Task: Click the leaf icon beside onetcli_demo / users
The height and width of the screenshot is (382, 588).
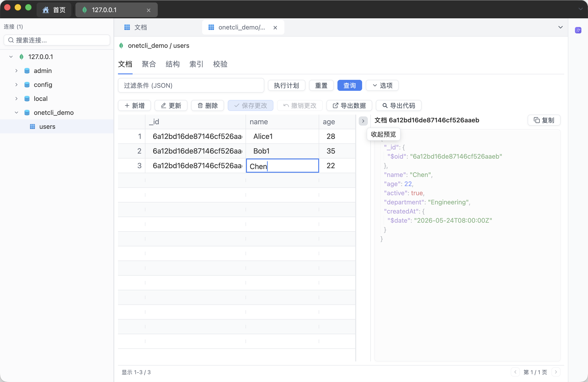Action: (121, 46)
